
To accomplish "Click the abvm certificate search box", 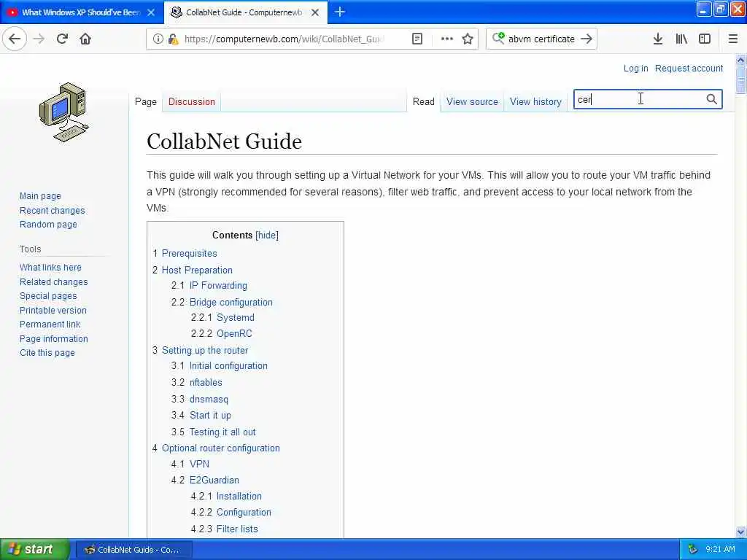I will 541,39.
